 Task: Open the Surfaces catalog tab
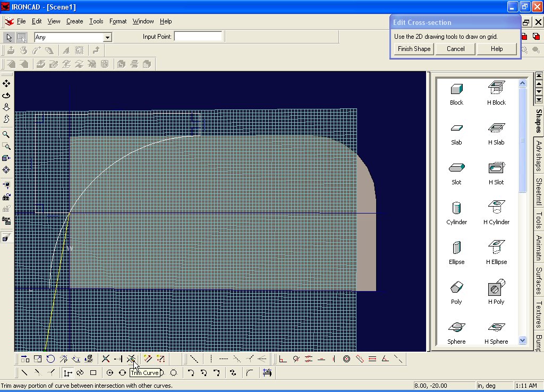[539, 280]
